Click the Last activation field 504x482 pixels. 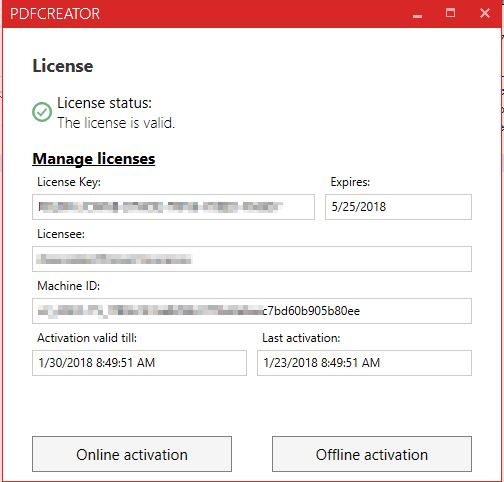click(364, 363)
